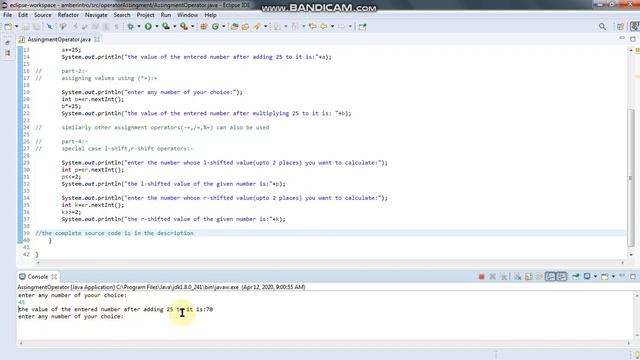640x360 pixels.
Task: Click the Back navigation arrow icon
Action: [324, 27]
